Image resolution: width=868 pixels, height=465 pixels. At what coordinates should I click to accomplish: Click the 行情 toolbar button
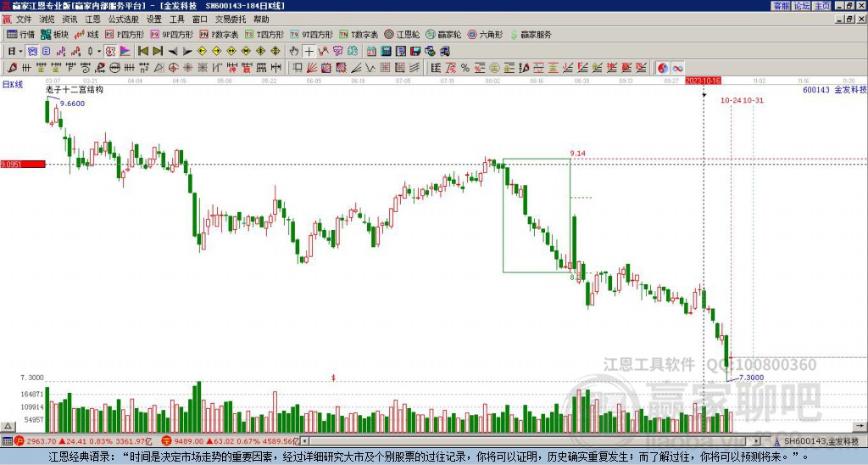click(x=20, y=34)
